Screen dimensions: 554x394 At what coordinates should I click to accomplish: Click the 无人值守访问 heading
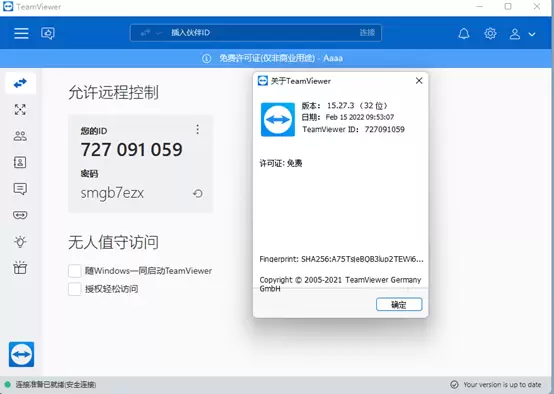113,242
